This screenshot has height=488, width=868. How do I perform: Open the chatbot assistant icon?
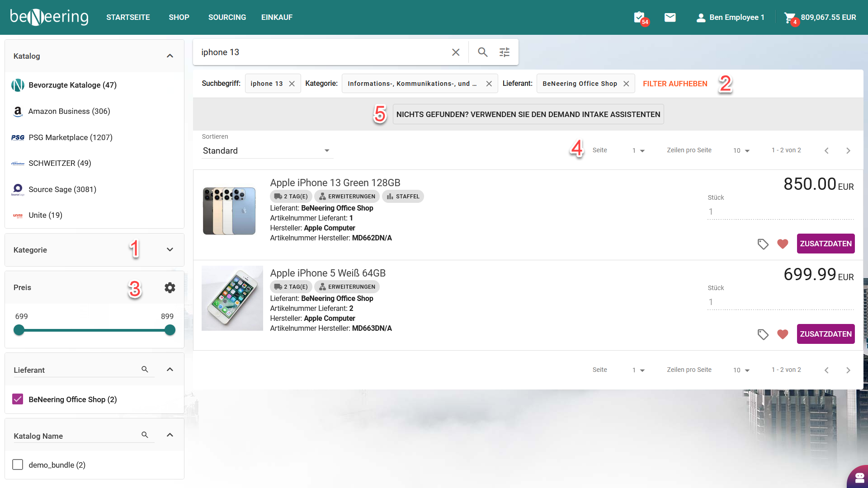pos(859,477)
